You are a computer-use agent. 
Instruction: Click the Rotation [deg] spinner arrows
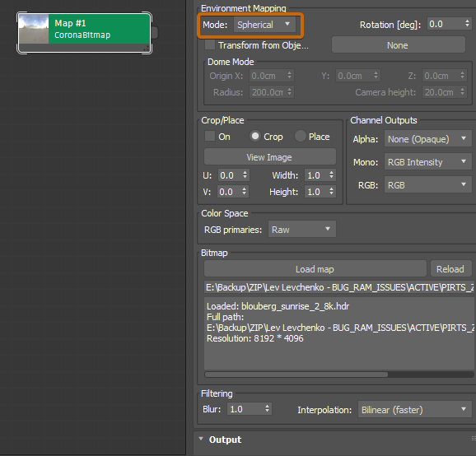tap(467, 24)
